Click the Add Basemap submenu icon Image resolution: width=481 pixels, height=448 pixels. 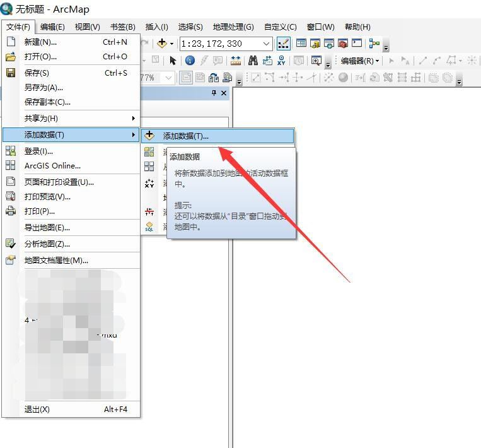tap(149, 151)
